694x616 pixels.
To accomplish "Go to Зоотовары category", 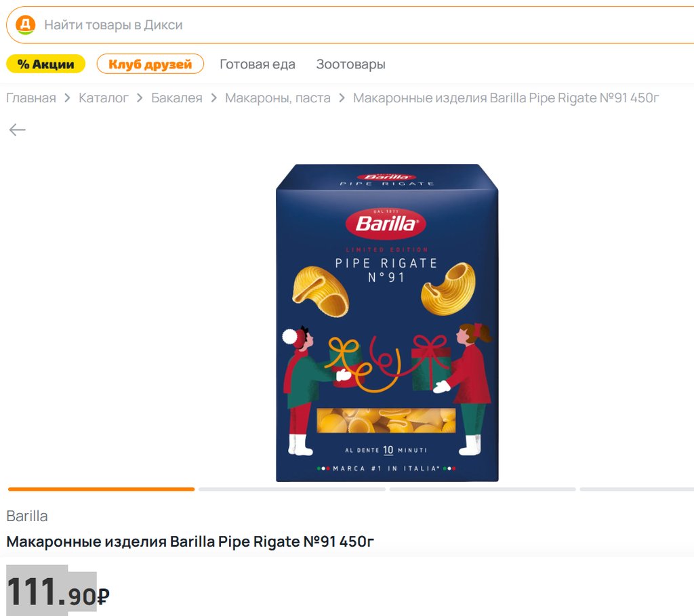I will coord(350,64).
